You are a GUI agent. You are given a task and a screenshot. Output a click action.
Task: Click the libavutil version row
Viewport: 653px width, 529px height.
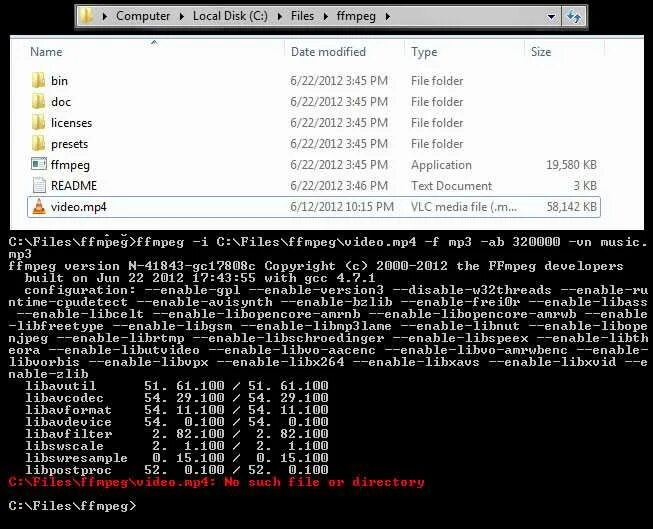click(x=177, y=386)
